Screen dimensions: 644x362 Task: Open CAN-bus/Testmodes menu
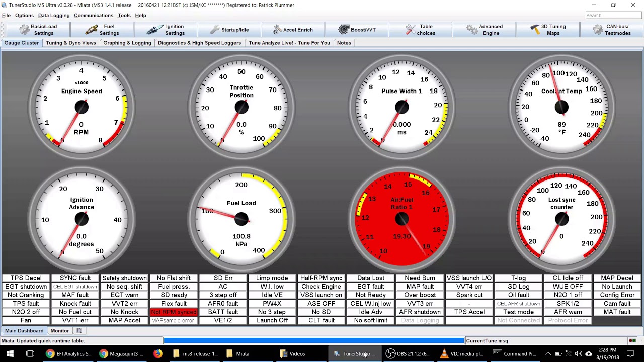[611, 30]
